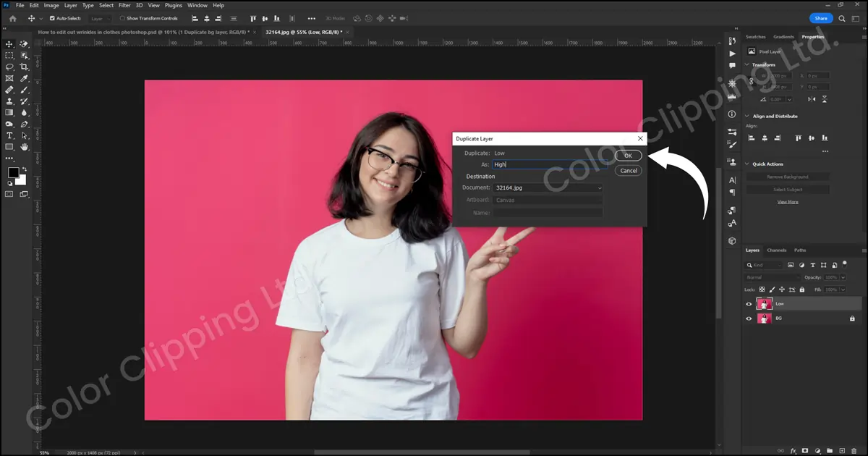Click Create new layer plus icon
This screenshot has height=456, width=868.
(x=841, y=450)
